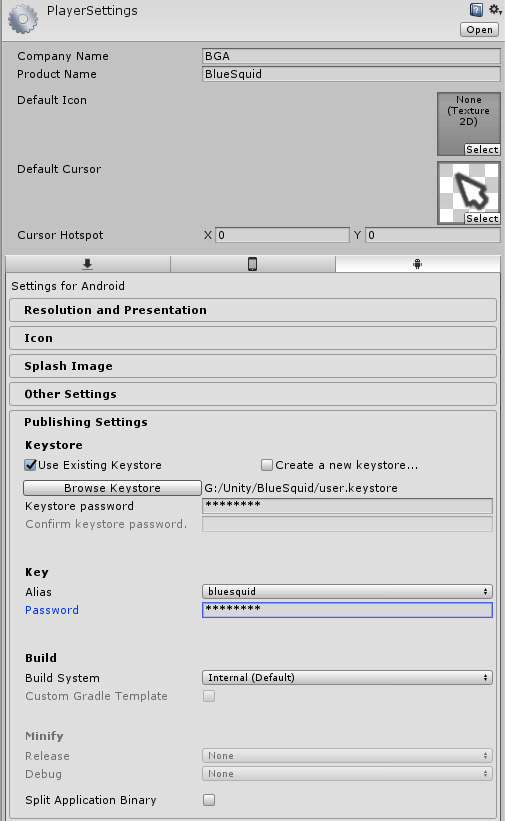Open the inspector settings cog menu
This screenshot has width=505, height=821.
[495, 9]
